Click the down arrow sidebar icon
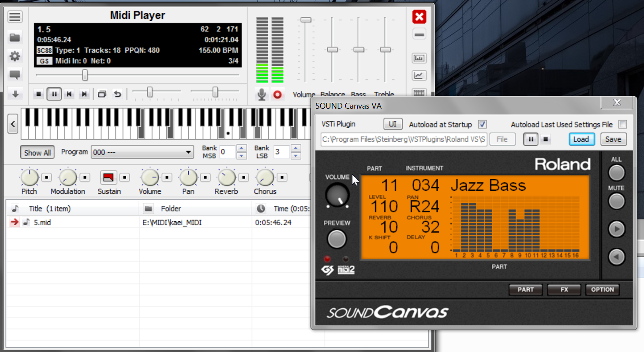This screenshot has width=644, height=352. pos(15,94)
